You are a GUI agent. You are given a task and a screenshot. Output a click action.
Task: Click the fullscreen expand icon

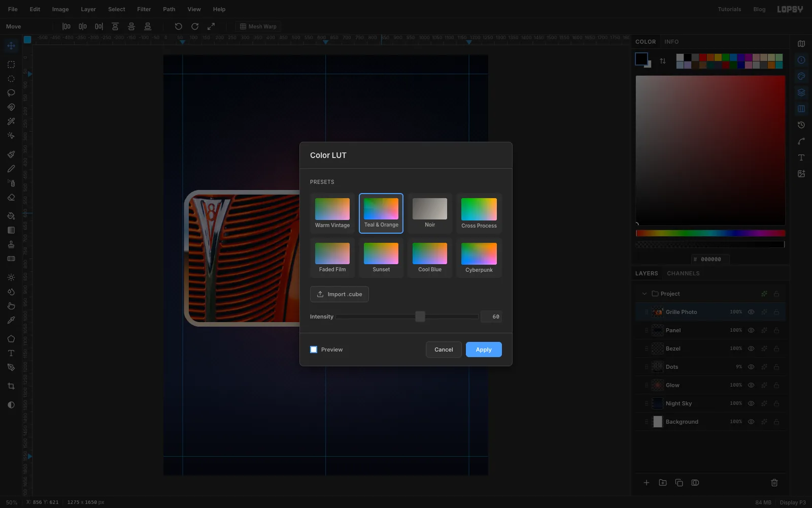click(x=211, y=26)
